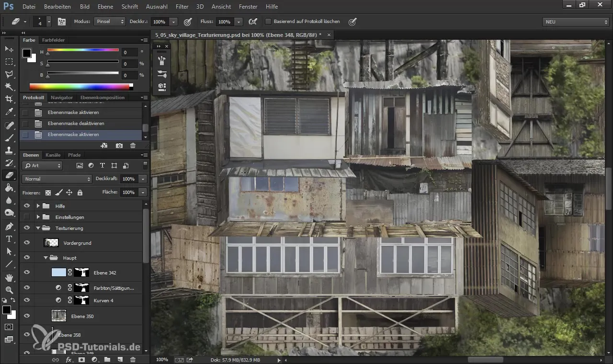Select the Line tool
The height and width of the screenshot is (364, 613).
(x=9, y=264)
